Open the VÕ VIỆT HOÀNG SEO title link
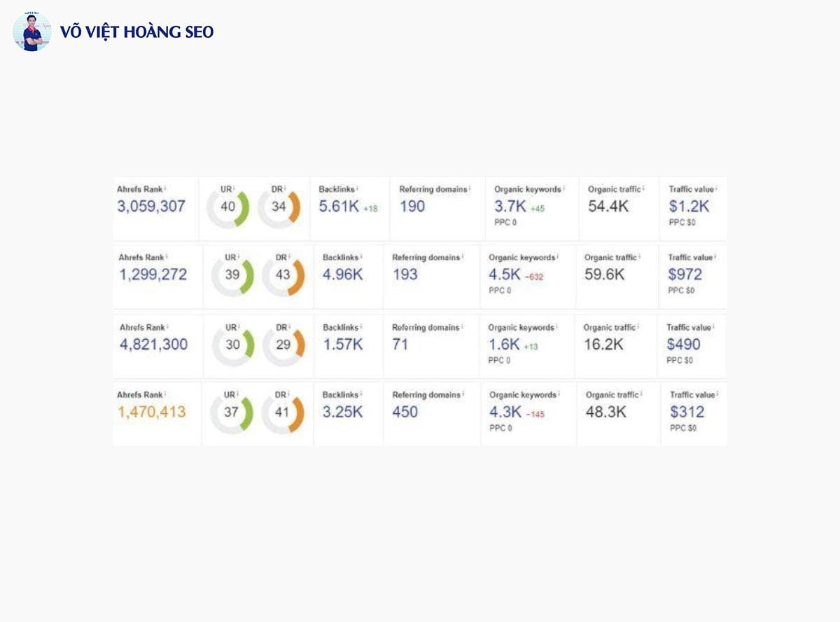Image resolution: width=840 pixels, height=622 pixels. pyautogui.click(x=136, y=32)
